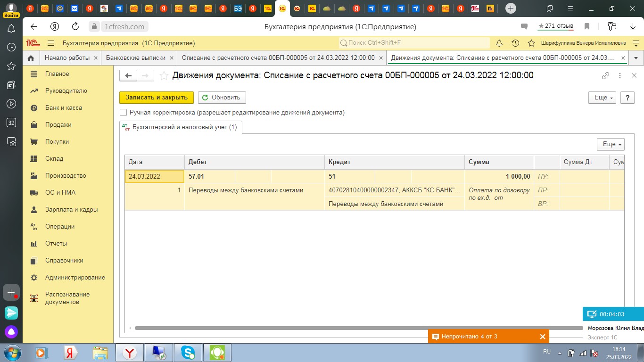
Task: Select the date cell 24.03.2022
Action: 154,177
